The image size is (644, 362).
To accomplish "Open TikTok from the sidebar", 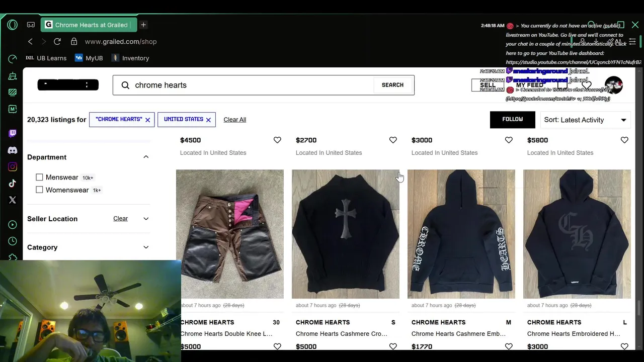I will [x=13, y=184].
